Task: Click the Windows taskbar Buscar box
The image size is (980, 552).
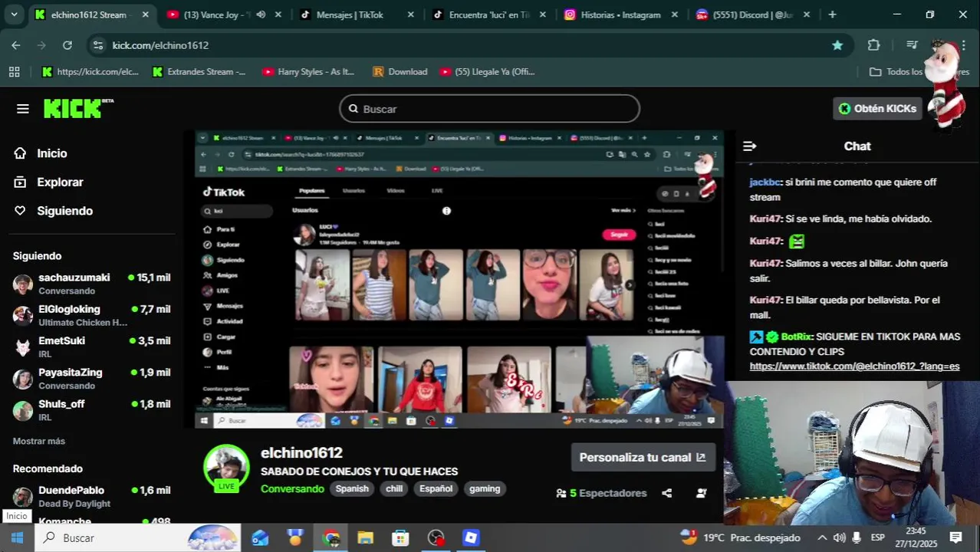Action: point(138,537)
